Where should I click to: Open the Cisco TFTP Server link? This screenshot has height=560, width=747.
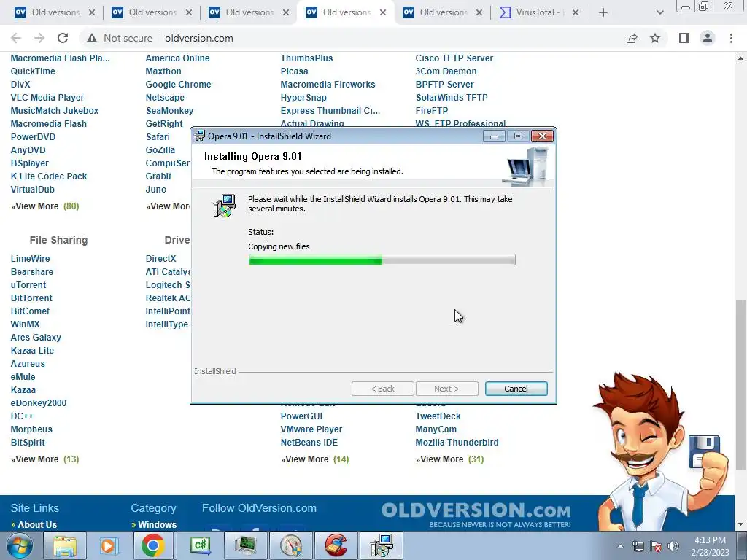click(x=454, y=58)
